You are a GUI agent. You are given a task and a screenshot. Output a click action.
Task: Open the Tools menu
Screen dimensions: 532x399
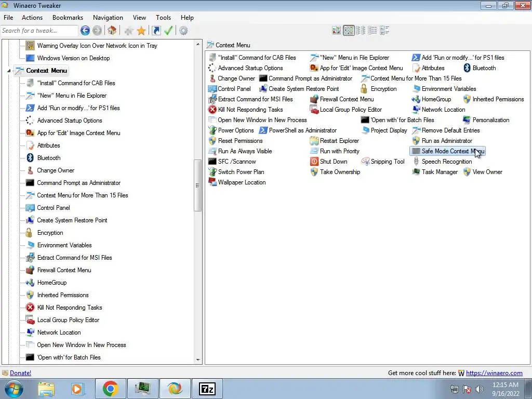click(x=163, y=18)
